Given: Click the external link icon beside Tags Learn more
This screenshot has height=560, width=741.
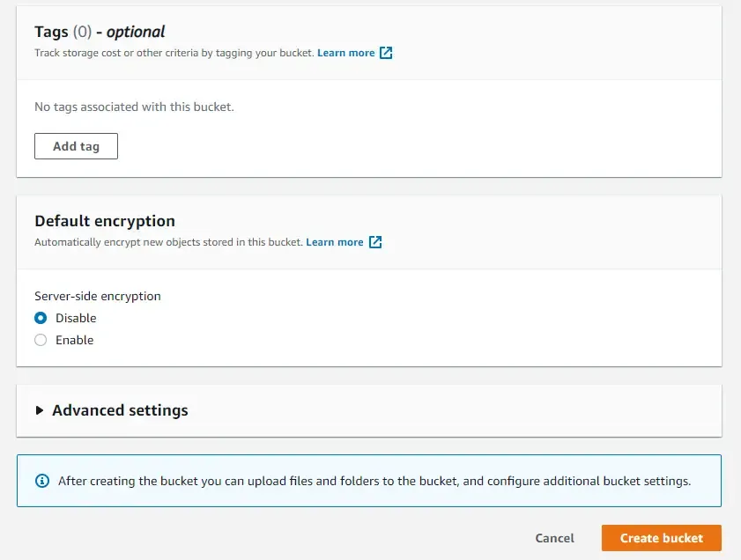Looking at the screenshot, I should click(x=385, y=53).
